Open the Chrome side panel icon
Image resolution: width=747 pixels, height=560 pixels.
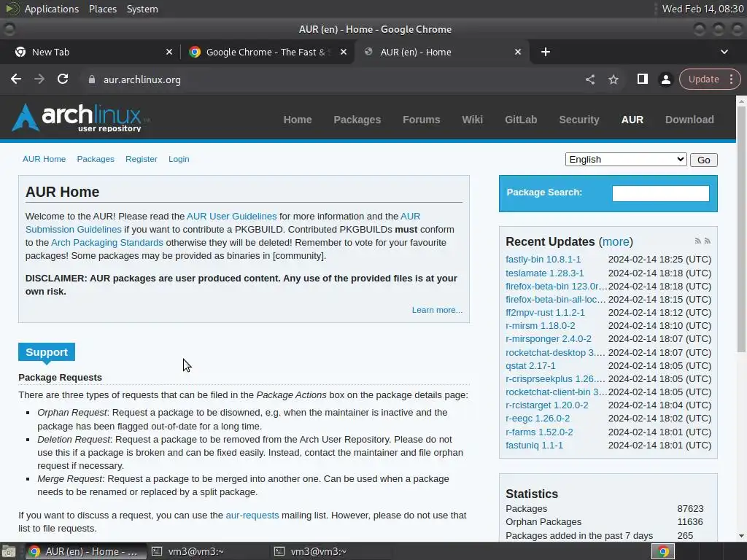[x=642, y=79]
